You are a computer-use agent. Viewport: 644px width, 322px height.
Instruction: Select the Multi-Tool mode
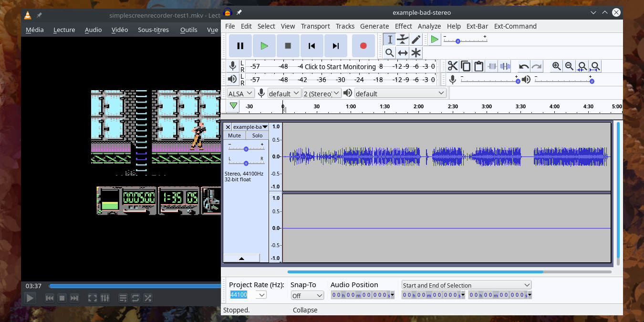(x=416, y=52)
